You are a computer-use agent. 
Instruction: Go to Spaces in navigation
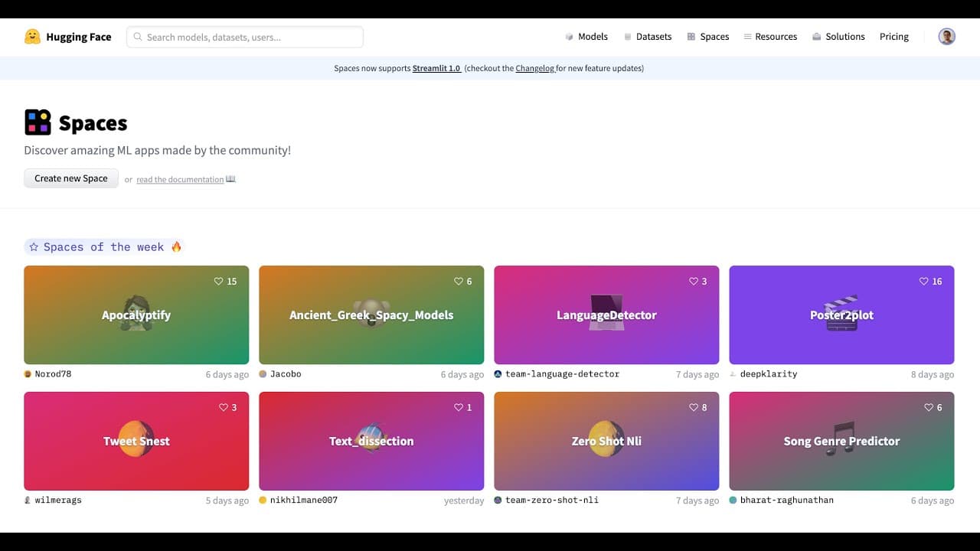coord(708,37)
